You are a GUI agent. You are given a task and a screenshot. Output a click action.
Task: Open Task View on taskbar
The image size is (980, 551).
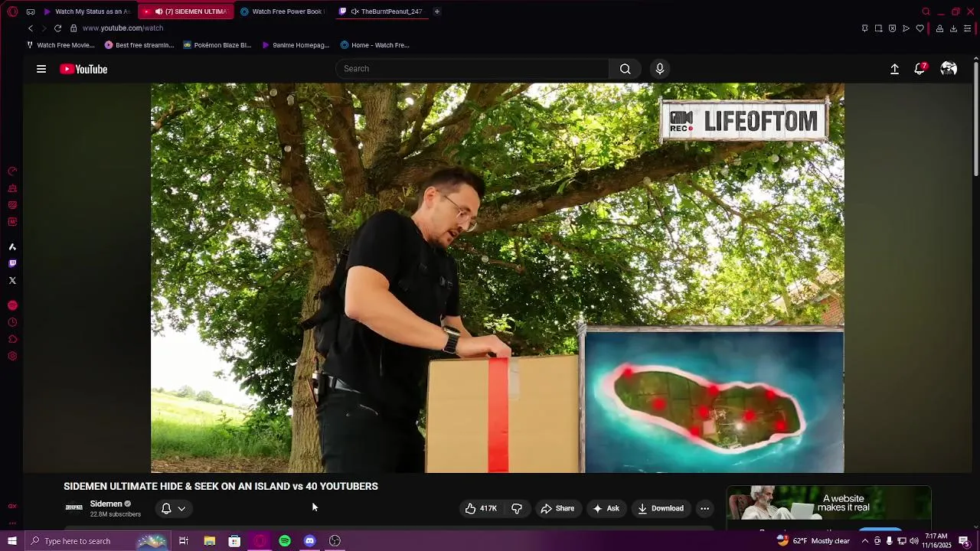(184, 541)
